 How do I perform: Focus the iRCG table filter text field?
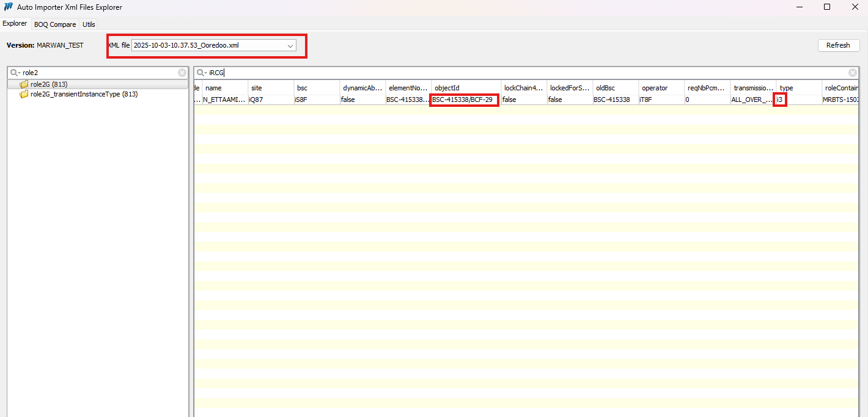pos(526,73)
